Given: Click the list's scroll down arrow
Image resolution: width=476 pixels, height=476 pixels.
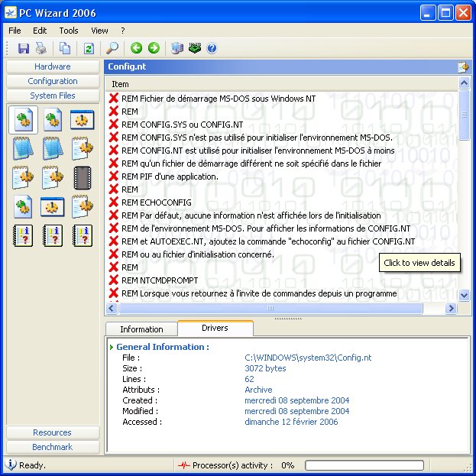Looking at the screenshot, I should pyautogui.click(x=464, y=295).
